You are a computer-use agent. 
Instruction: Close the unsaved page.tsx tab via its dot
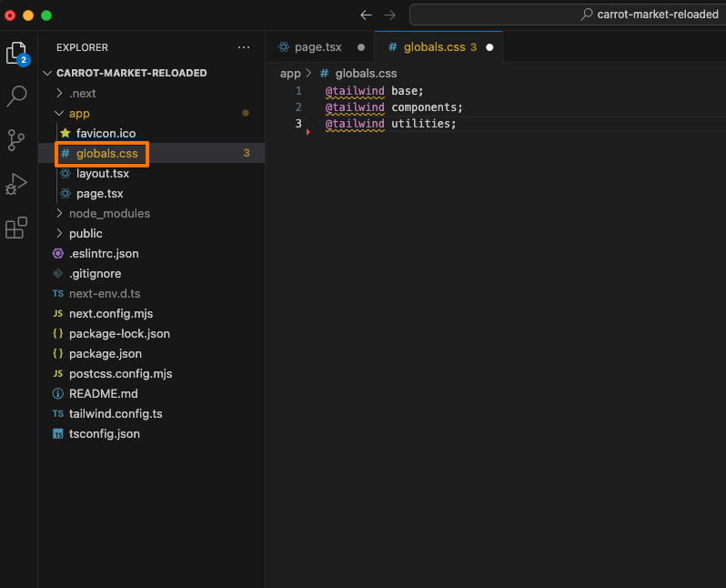[x=361, y=47]
